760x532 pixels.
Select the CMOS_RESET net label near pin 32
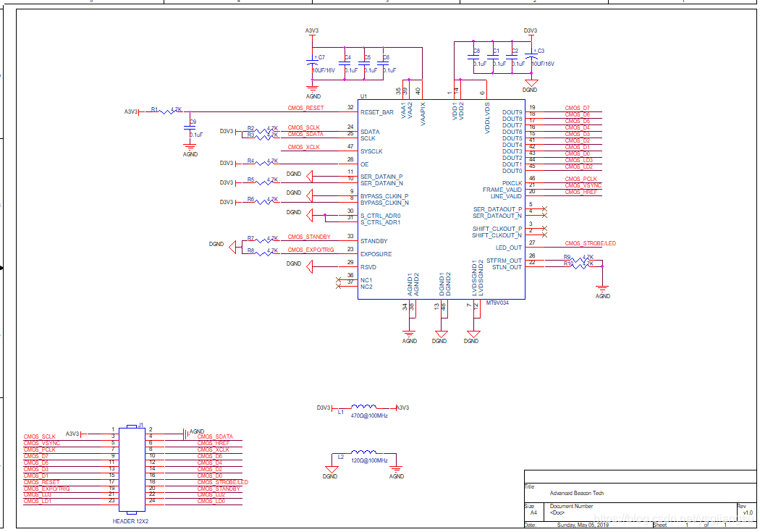[x=305, y=108]
